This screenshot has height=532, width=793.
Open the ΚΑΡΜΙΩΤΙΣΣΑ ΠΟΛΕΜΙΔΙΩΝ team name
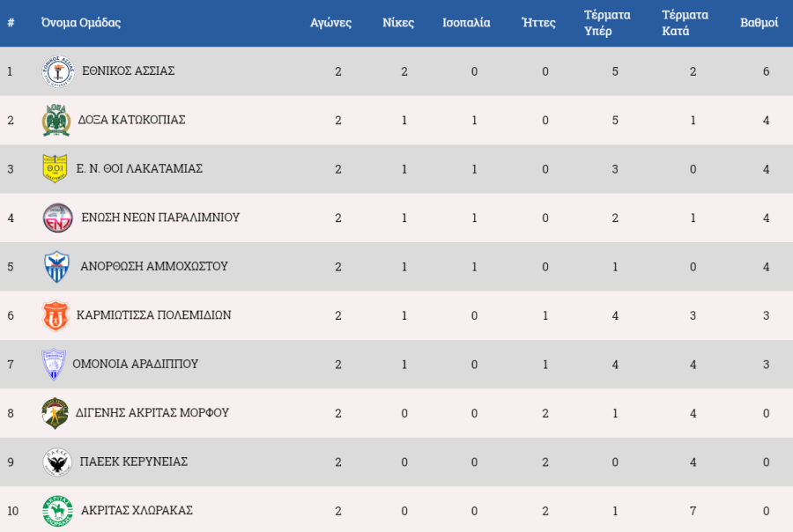coord(153,315)
